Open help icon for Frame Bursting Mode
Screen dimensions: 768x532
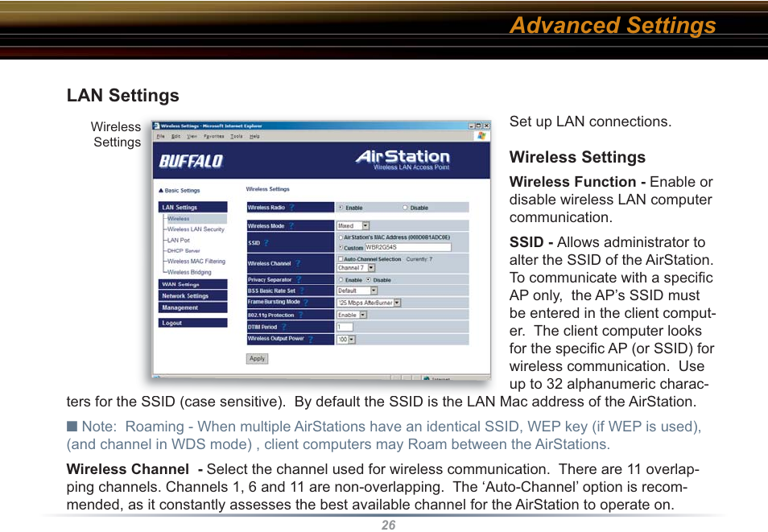coord(306,303)
